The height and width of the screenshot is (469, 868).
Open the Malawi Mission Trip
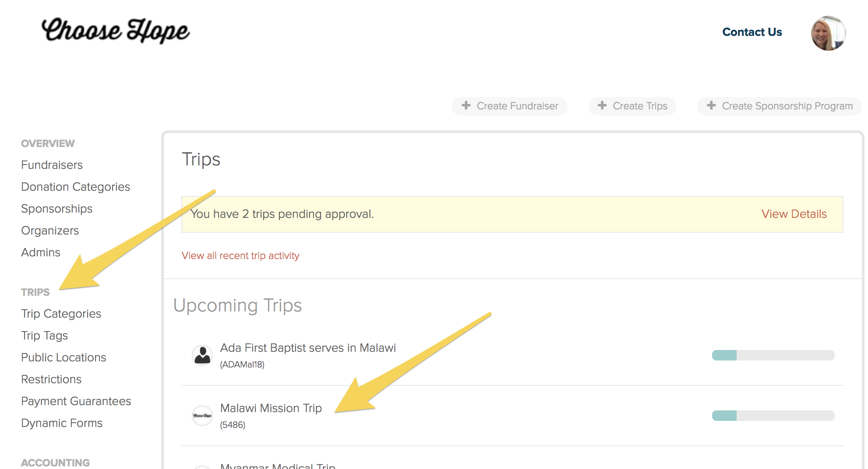[x=271, y=408]
